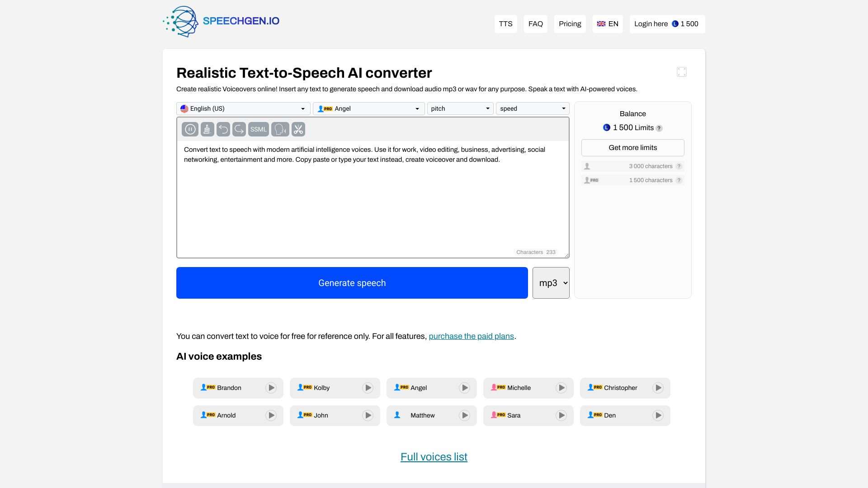Select the scissors text-cut icon
868x488 pixels.
pyautogui.click(x=298, y=129)
